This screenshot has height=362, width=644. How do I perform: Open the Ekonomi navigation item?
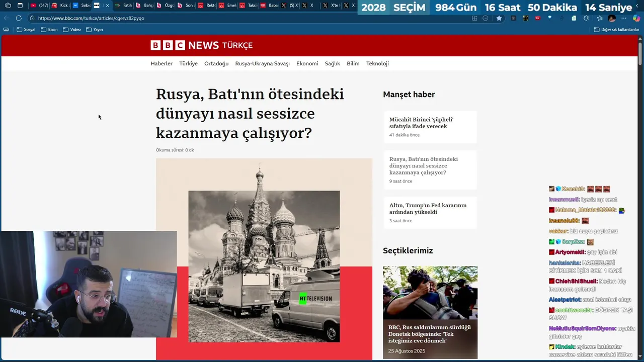307,63
